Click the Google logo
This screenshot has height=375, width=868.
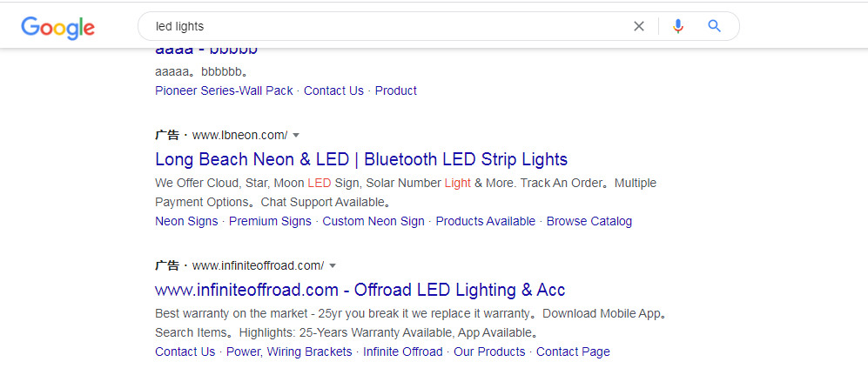(57, 27)
